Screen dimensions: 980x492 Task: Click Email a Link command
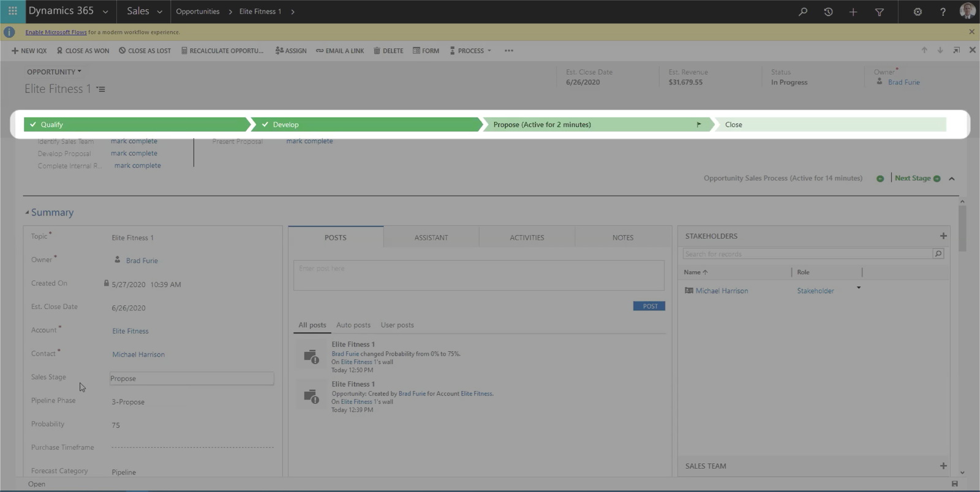pyautogui.click(x=340, y=51)
